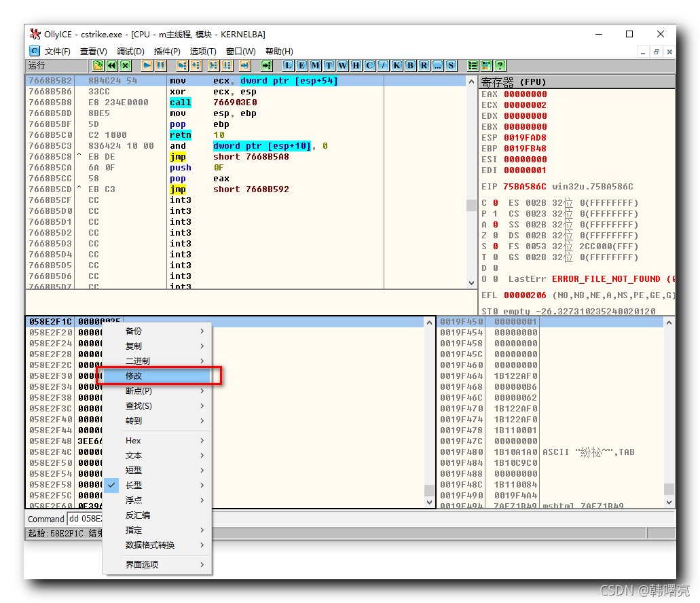This screenshot has width=700, height=603.
Task: Open Memory map with M button
Action: (x=315, y=66)
